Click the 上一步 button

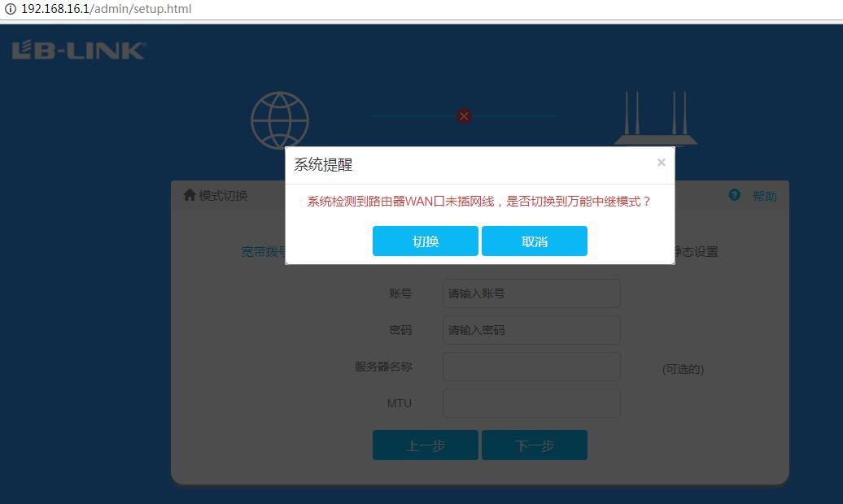pyautogui.click(x=426, y=445)
